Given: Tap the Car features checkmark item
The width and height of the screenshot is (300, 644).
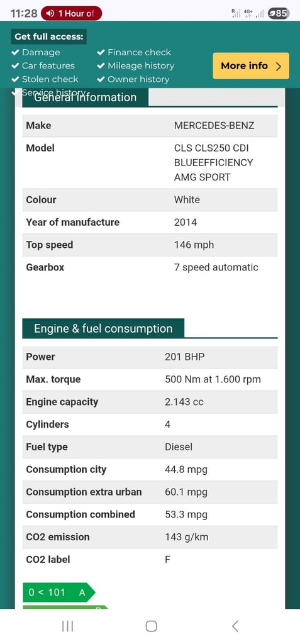Looking at the screenshot, I should (x=43, y=65).
